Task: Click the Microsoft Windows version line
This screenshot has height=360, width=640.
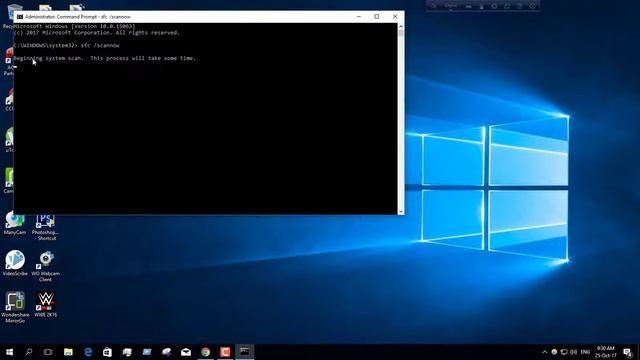Action: [74, 26]
